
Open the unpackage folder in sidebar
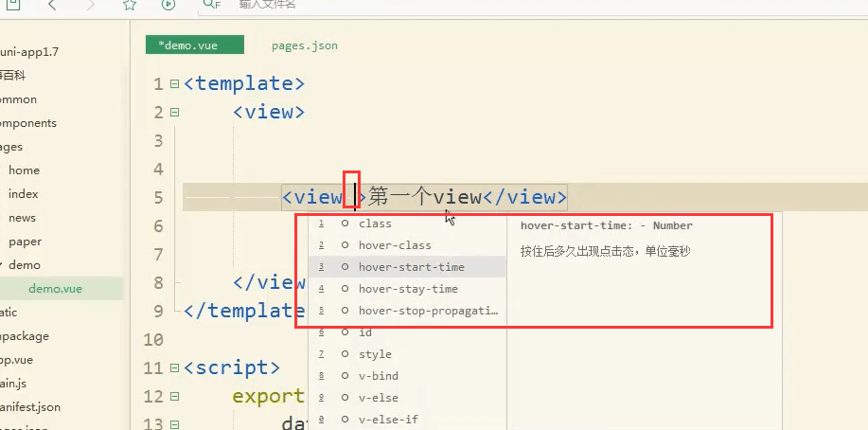click(x=25, y=336)
